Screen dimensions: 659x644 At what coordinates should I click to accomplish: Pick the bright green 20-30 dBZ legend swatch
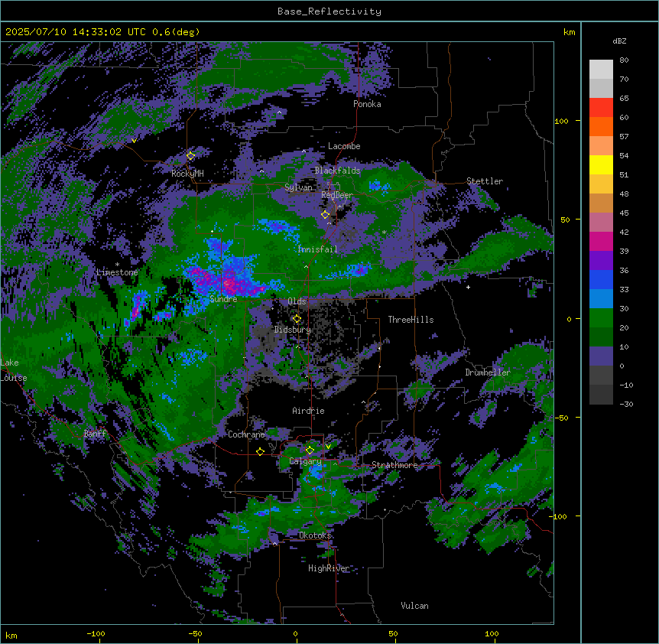tap(601, 318)
